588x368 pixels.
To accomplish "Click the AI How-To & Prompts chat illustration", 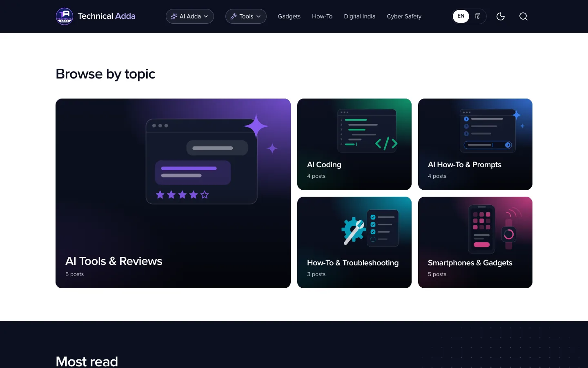I will pyautogui.click(x=492, y=130).
